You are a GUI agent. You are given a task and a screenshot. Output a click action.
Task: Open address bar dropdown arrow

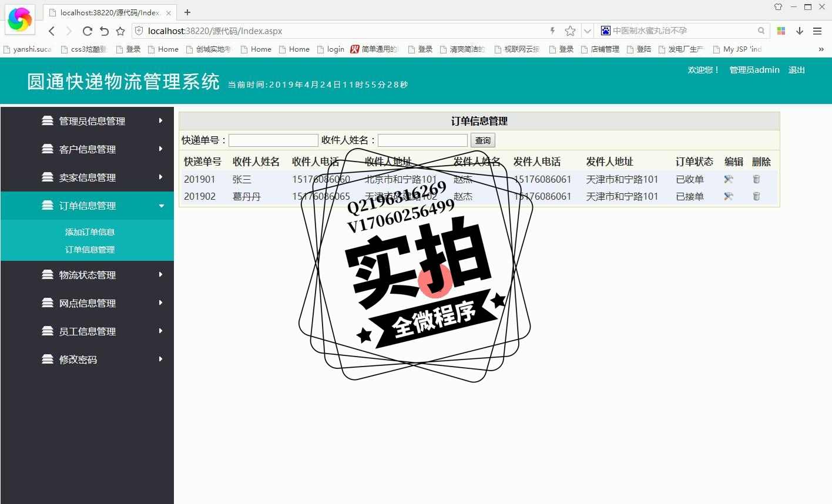tap(588, 31)
